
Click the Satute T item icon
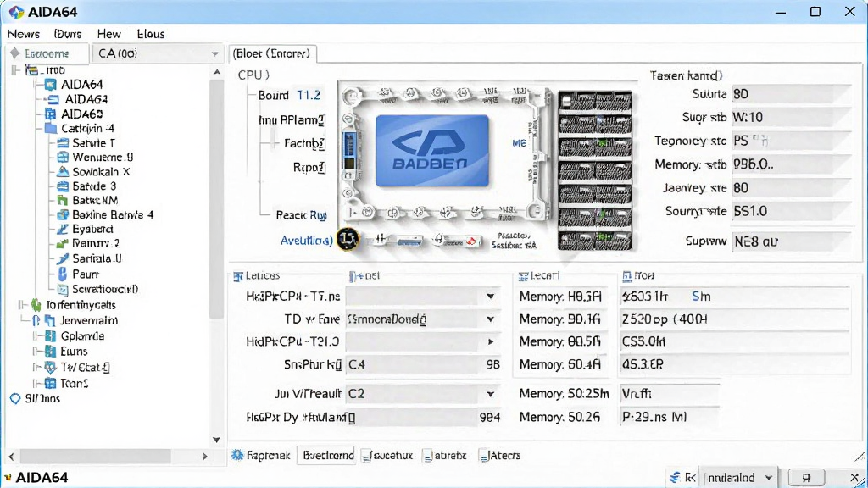point(63,142)
